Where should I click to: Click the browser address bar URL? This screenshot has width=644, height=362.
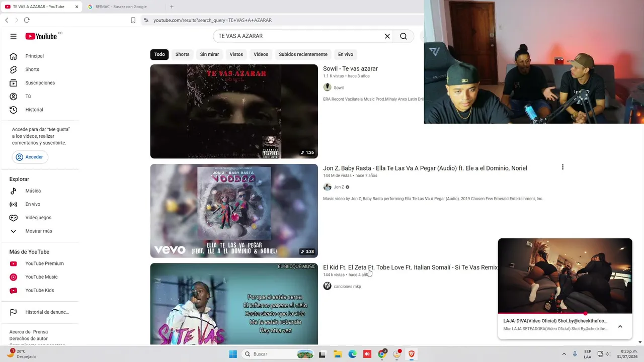(x=212, y=20)
